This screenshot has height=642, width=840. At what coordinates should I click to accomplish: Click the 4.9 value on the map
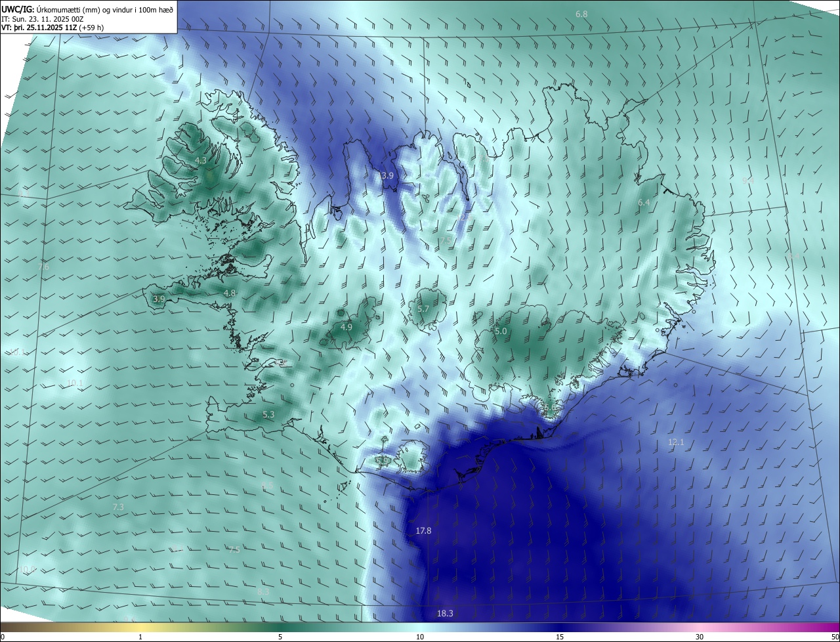[346, 327]
